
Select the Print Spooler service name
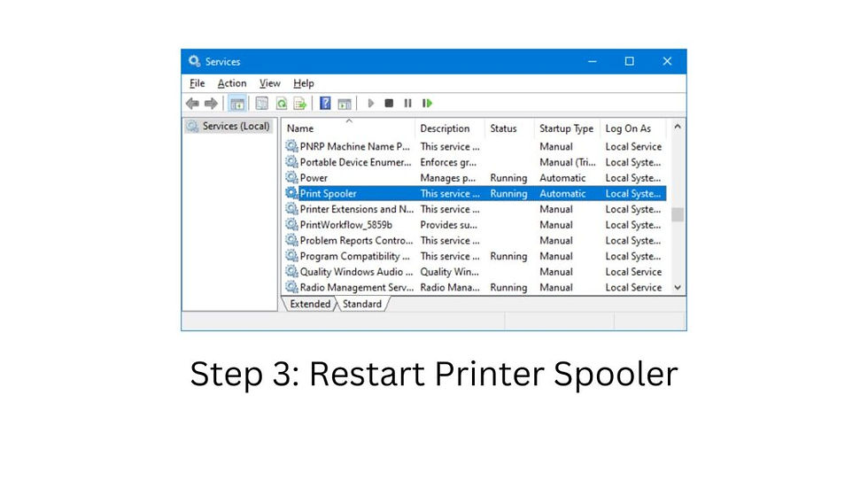(x=329, y=194)
